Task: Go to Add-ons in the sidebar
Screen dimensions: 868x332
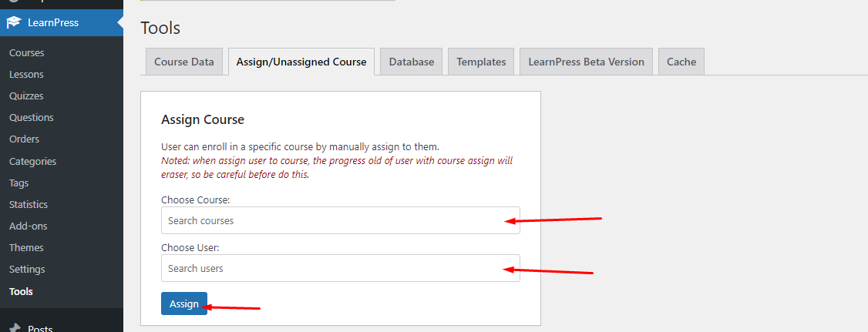Action: pos(28,226)
